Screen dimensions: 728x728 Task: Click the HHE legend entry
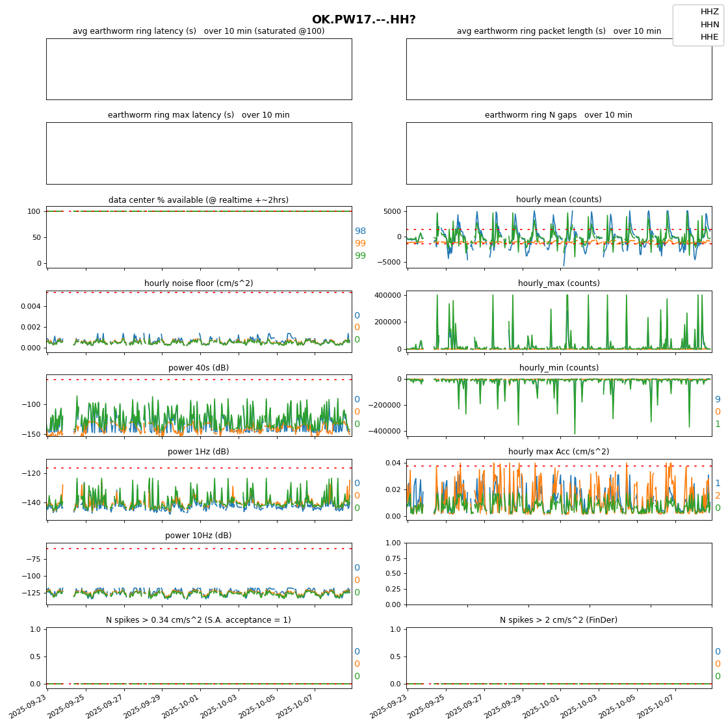[x=709, y=37]
